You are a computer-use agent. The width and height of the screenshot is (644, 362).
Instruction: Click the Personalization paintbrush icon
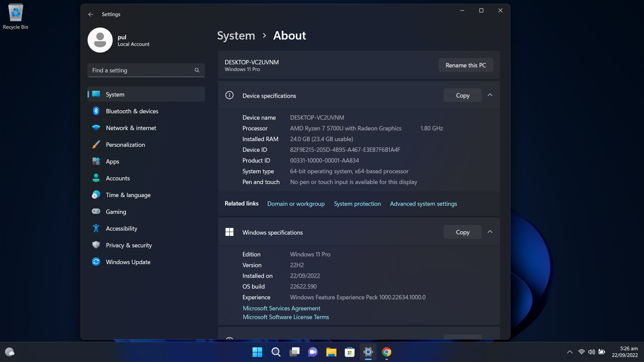click(x=96, y=144)
